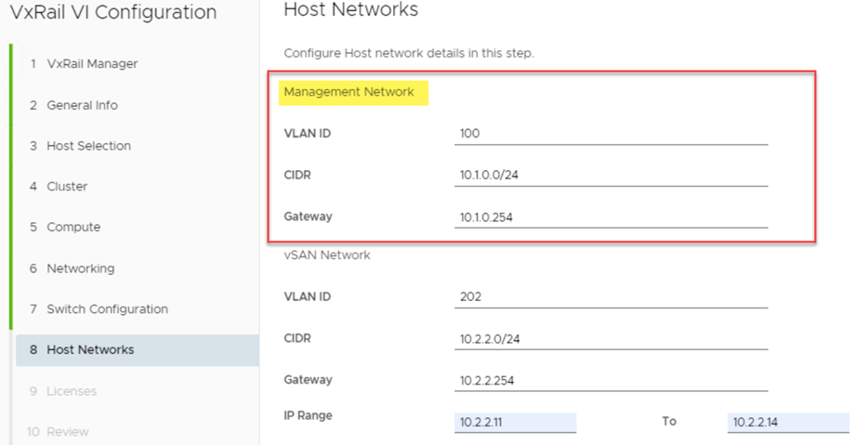Select the active Host Networks step
The height and width of the screenshot is (445, 868).
[90, 350]
